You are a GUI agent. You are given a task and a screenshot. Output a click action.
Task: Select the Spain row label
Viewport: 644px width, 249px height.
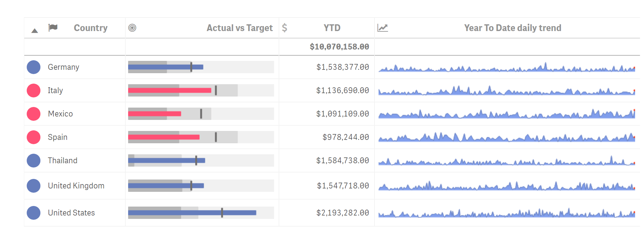[57, 137]
